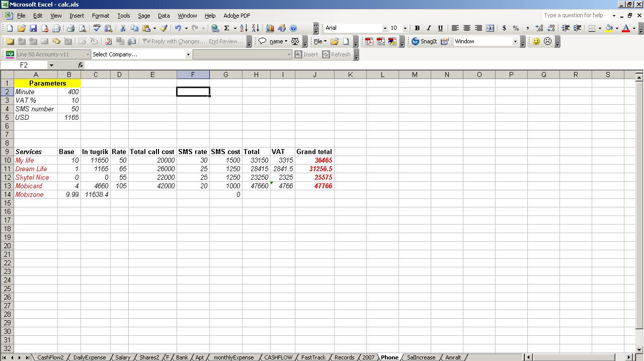Click the SnagIt capture button
Screen dimensions: 644x361
424,41
